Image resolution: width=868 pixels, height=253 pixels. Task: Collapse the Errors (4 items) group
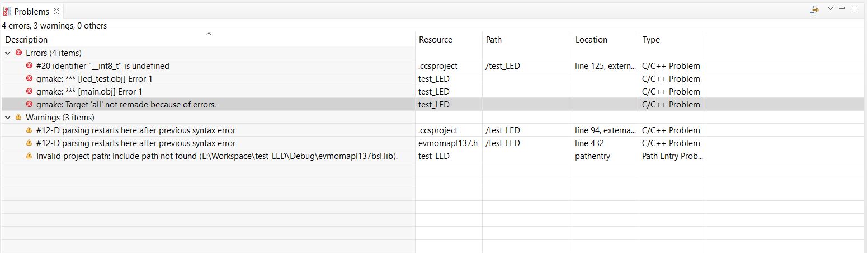[7, 53]
